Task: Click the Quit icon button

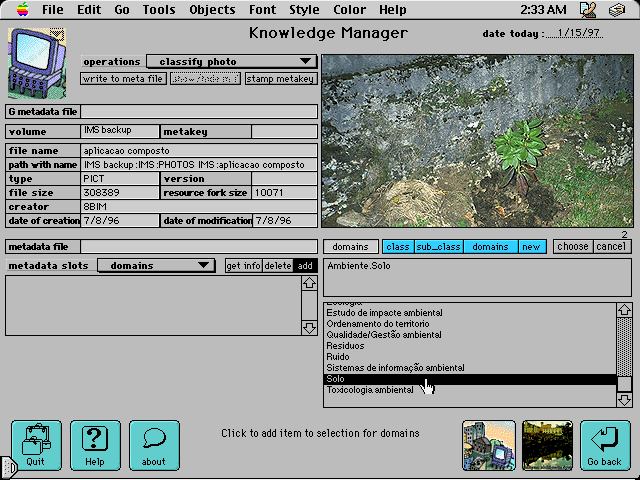Action: (x=36, y=445)
